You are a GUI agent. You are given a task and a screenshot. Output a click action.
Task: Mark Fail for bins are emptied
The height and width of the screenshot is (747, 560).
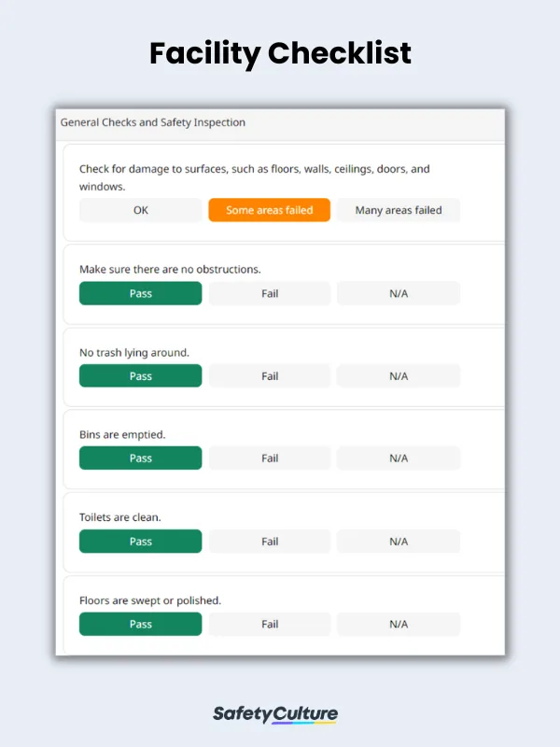click(x=270, y=458)
